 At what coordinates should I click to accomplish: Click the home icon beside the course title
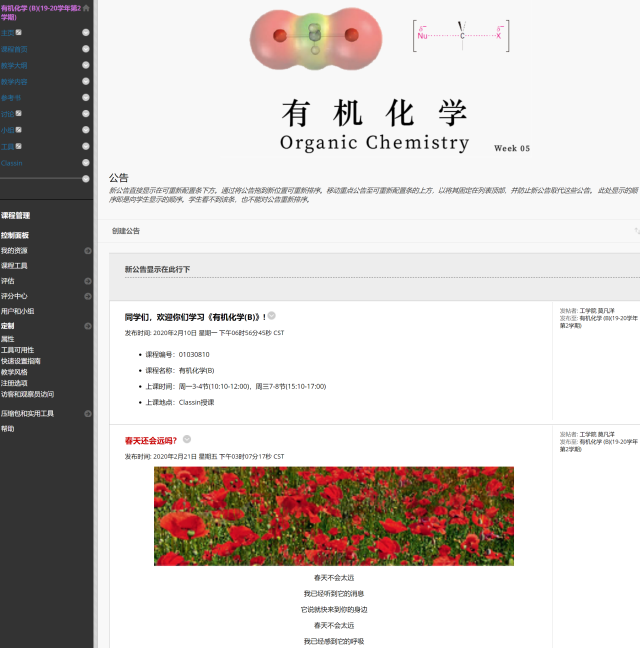(x=86, y=8)
